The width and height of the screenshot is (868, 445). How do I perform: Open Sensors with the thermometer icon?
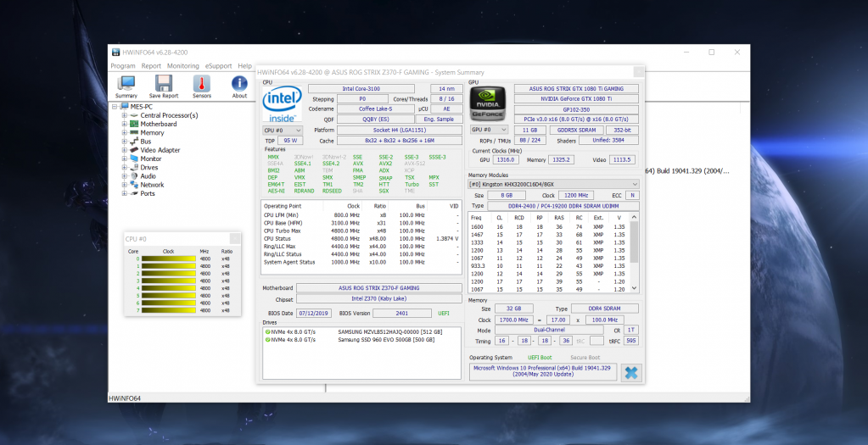pos(202,84)
